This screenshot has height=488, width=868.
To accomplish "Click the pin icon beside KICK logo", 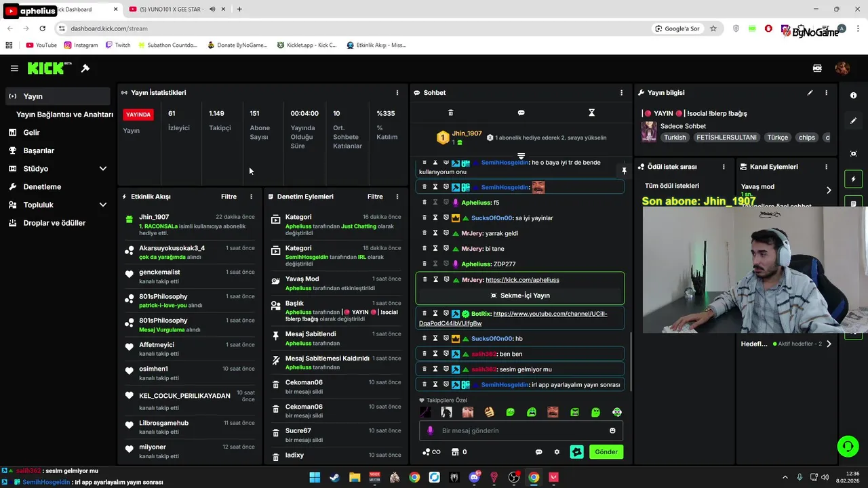I will [85, 68].
